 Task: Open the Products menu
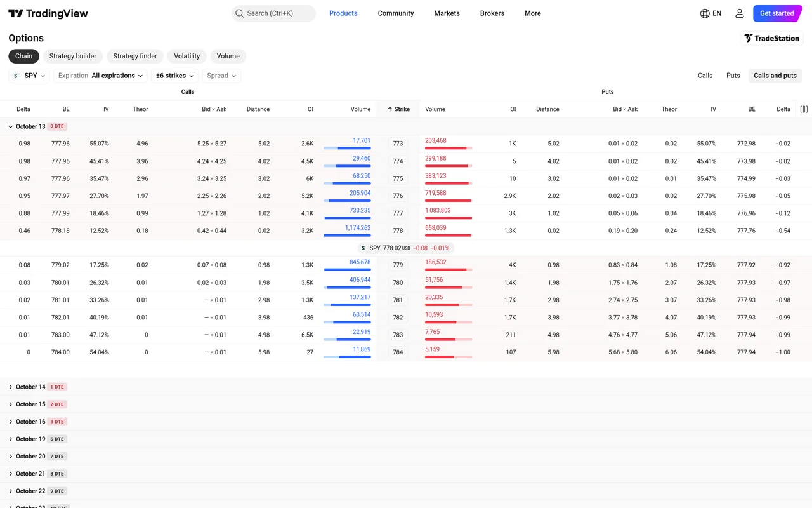pyautogui.click(x=343, y=13)
